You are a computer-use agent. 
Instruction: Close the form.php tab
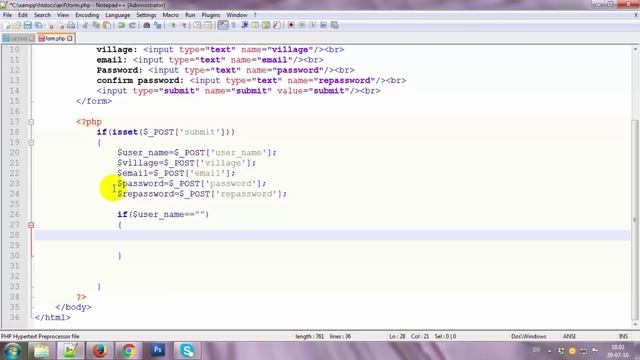coord(70,38)
